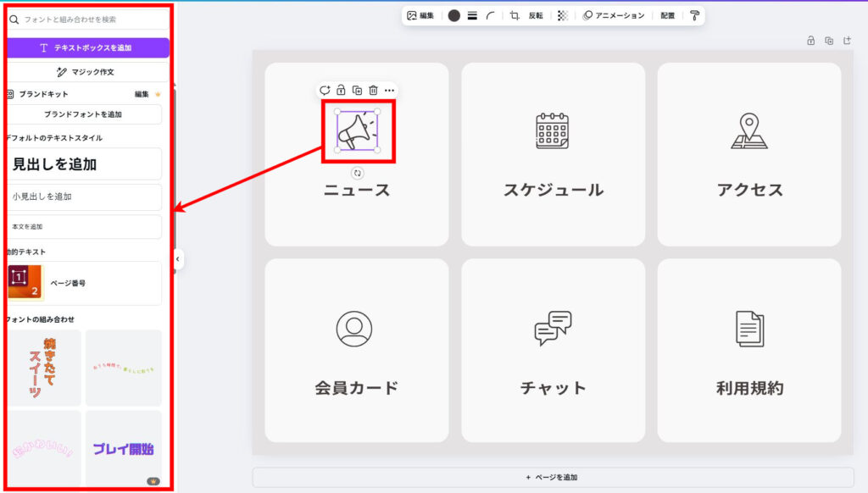Viewport: 868px width, 493px height.
Task: Open the corner rounding icon
Action: click(490, 15)
